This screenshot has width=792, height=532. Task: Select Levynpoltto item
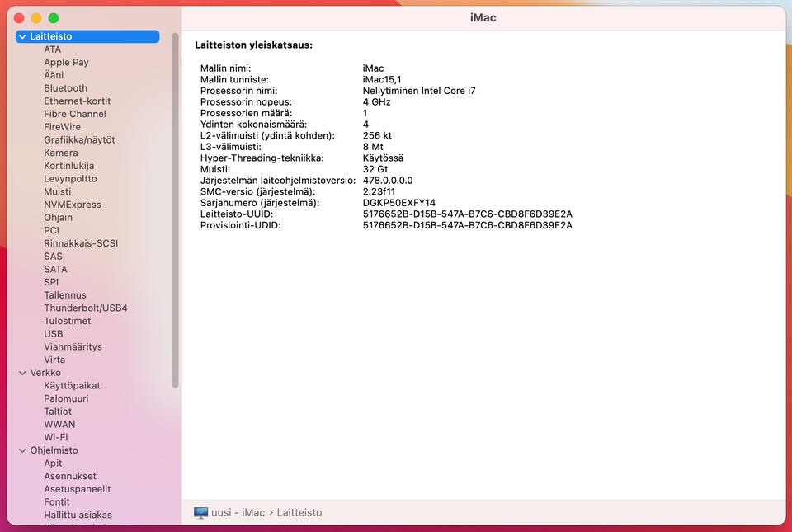70,179
